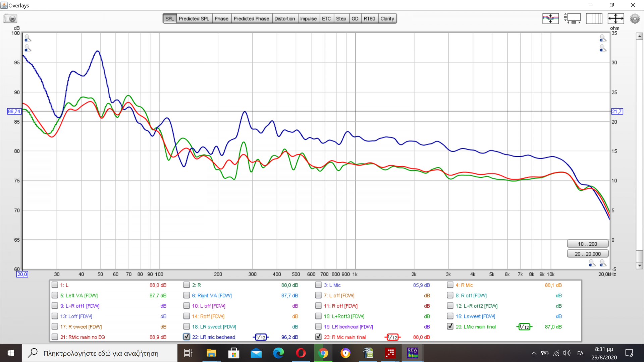The image size is (644, 362).
Task: Open the graph controls gear icon
Action: (635, 18)
